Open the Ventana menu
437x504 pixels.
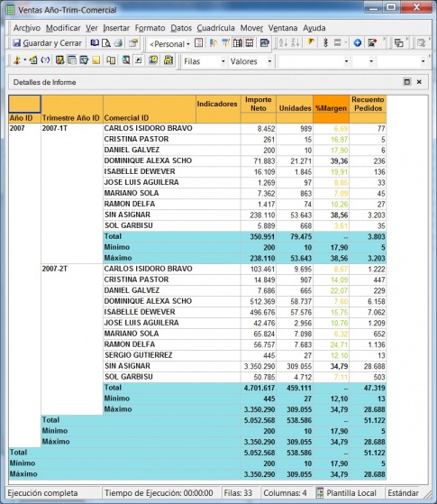pos(283,28)
